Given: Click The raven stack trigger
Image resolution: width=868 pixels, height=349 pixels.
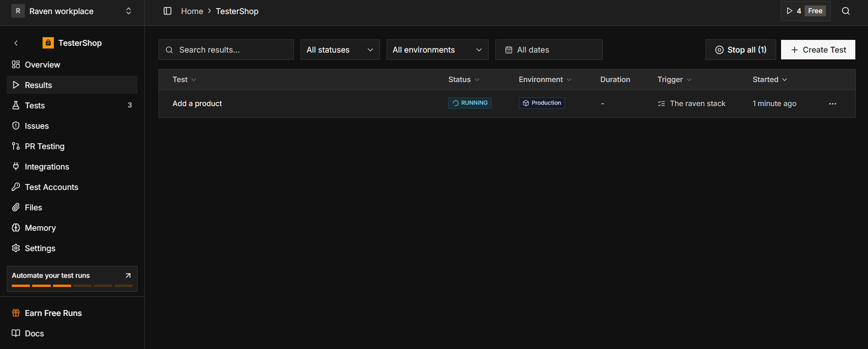Looking at the screenshot, I should coord(691,104).
